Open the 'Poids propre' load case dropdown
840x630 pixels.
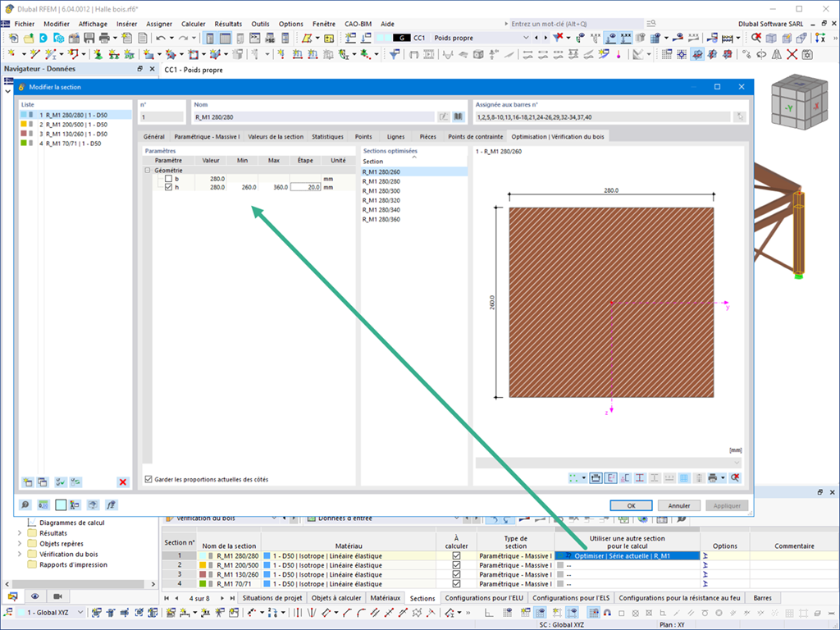(526, 38)
